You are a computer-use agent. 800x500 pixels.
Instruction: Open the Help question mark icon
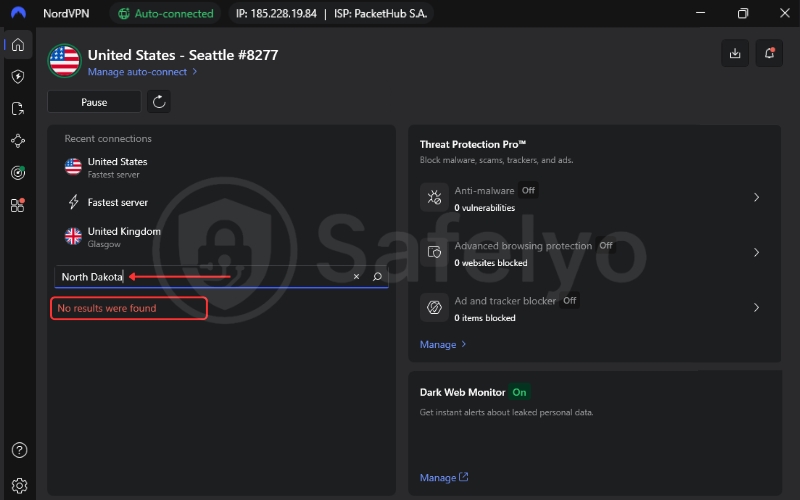pos(18,451)
